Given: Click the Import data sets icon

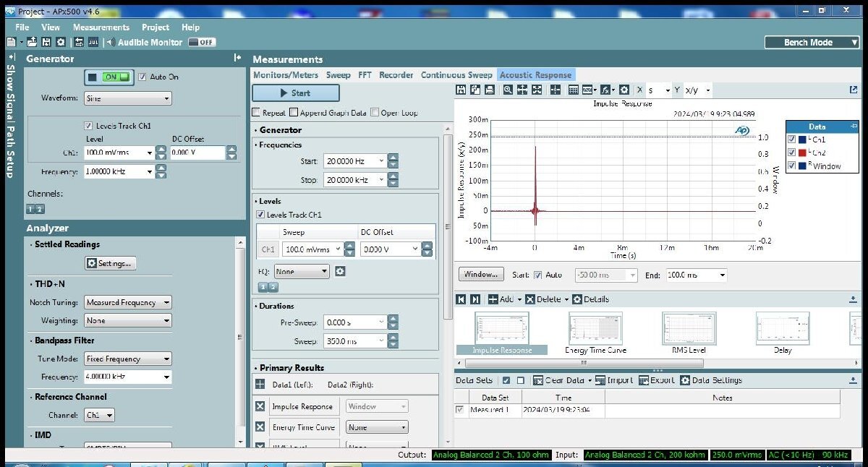Looking at the screenshot, I should coord(614,380).
